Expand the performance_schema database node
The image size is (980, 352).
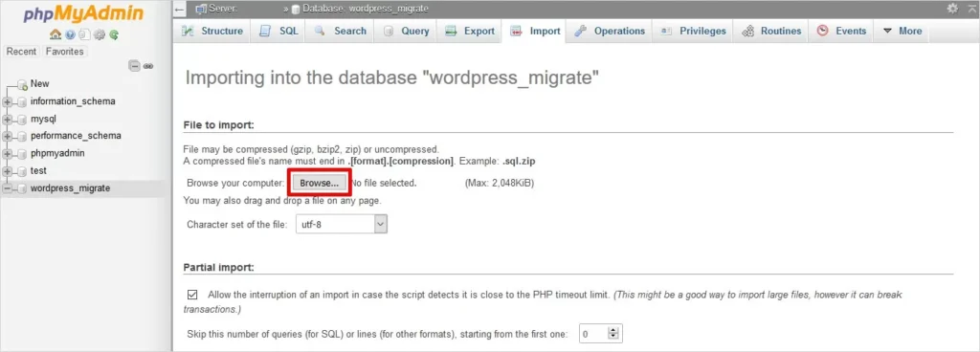(8, 136)
